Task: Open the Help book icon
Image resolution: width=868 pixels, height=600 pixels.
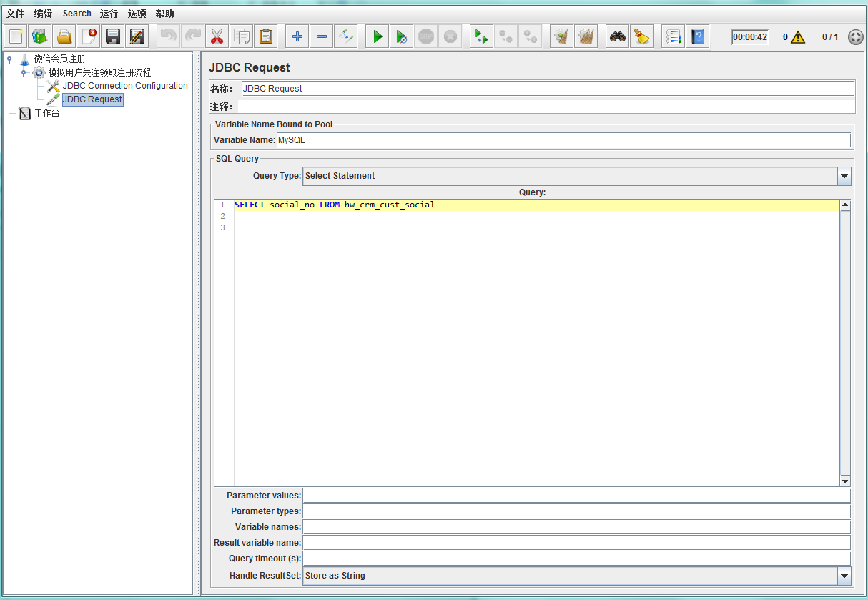Action: coord(698,36)
